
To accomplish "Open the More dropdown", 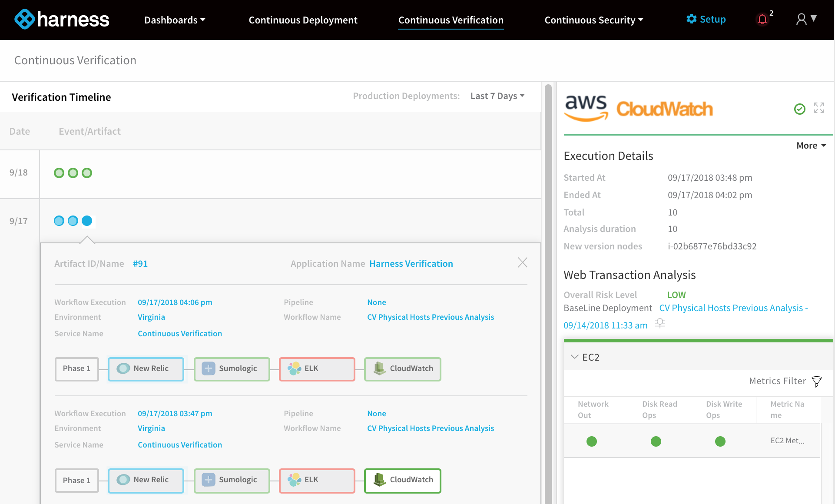I will pyautogui.click(x=811, y=146).
